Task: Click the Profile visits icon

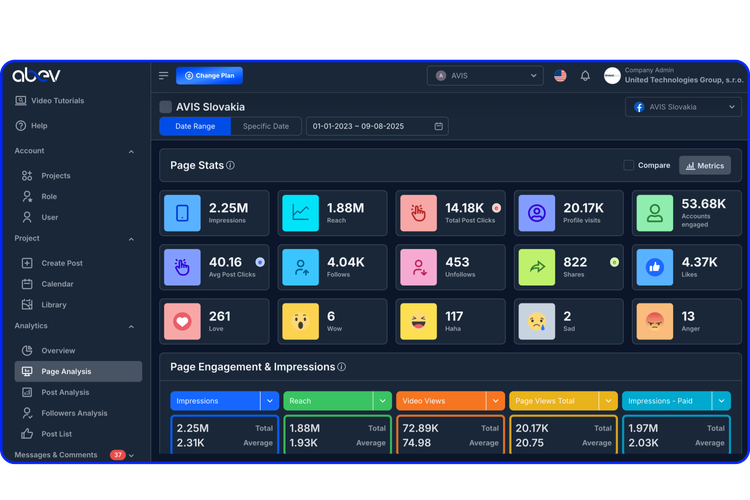Action: (x=537, y=213)
